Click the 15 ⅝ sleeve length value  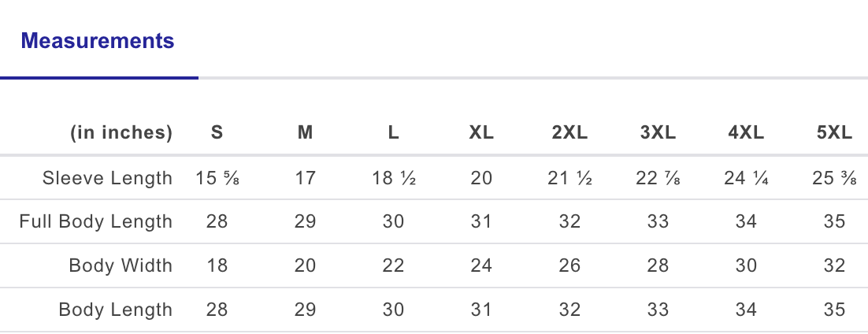pos(217,178)
